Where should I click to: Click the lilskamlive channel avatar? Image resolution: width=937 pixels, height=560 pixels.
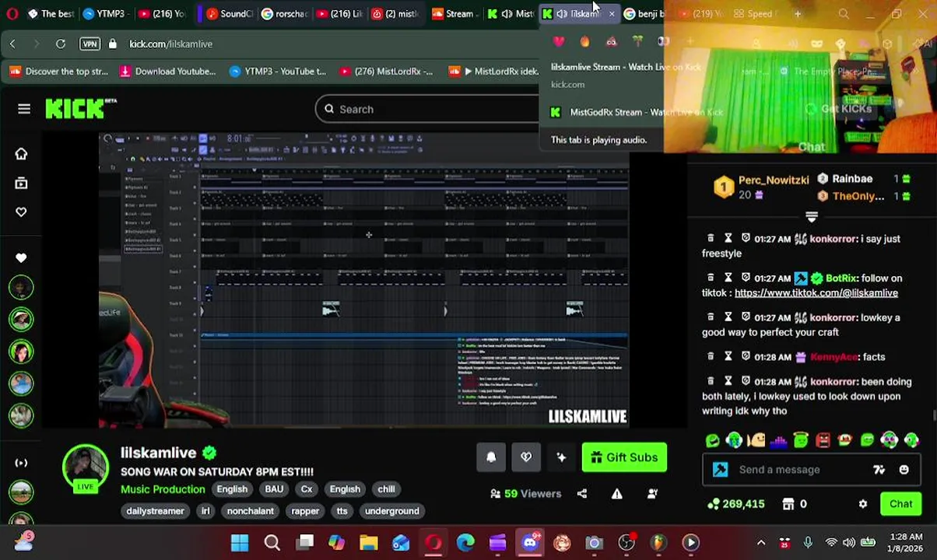click(x=86, y=468)
